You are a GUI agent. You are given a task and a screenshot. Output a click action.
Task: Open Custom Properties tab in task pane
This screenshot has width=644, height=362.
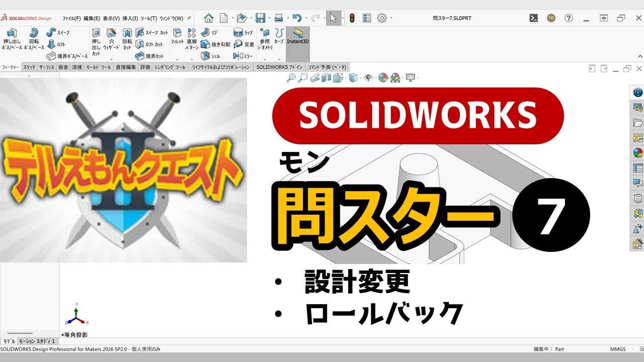(x=638, y=168)
